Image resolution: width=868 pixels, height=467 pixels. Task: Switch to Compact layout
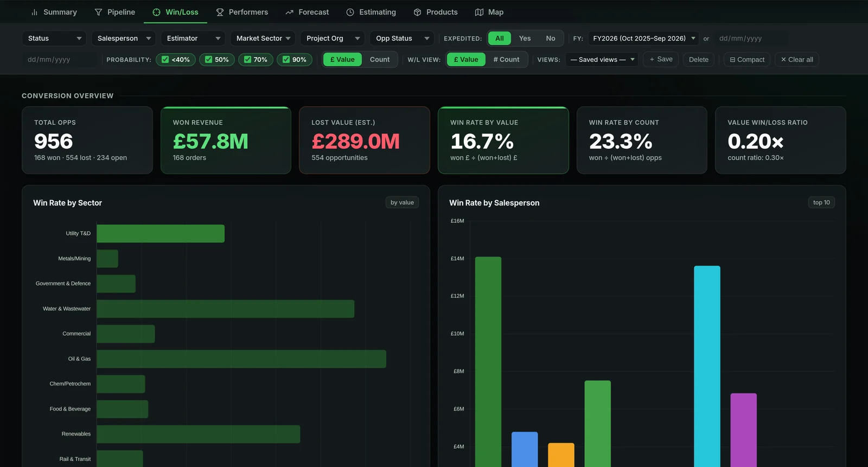pos(747,60)
